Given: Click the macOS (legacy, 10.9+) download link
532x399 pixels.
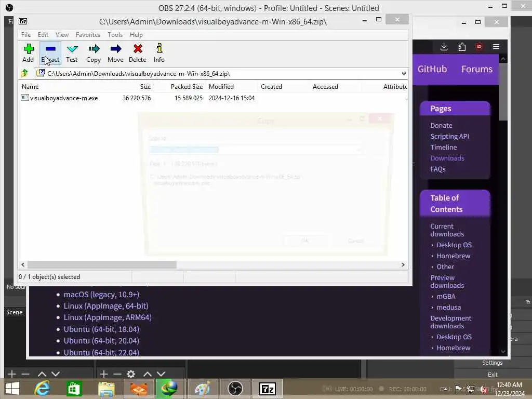Looking at the screenshot, I should click(x=101, y=295).
